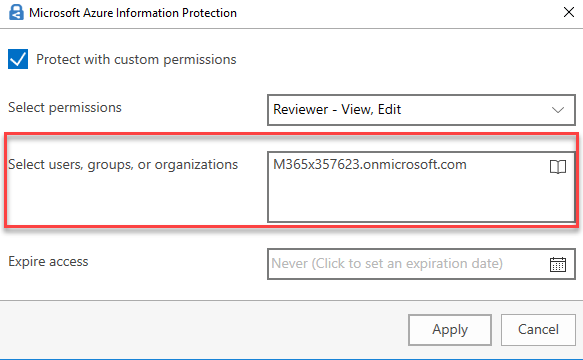
Task: Click the Azure Information Protection lock icon
Action: click(x=16, y=12)
